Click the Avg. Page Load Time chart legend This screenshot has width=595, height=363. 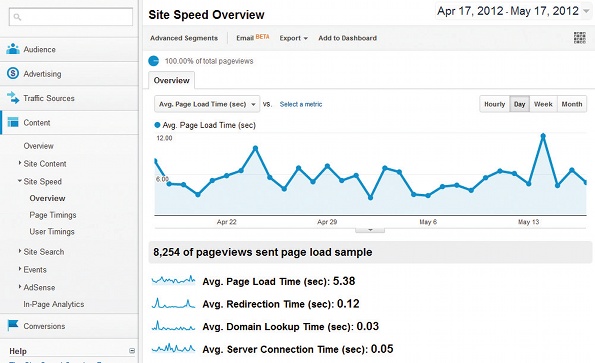pyautogui.click(x=205, y=125)
